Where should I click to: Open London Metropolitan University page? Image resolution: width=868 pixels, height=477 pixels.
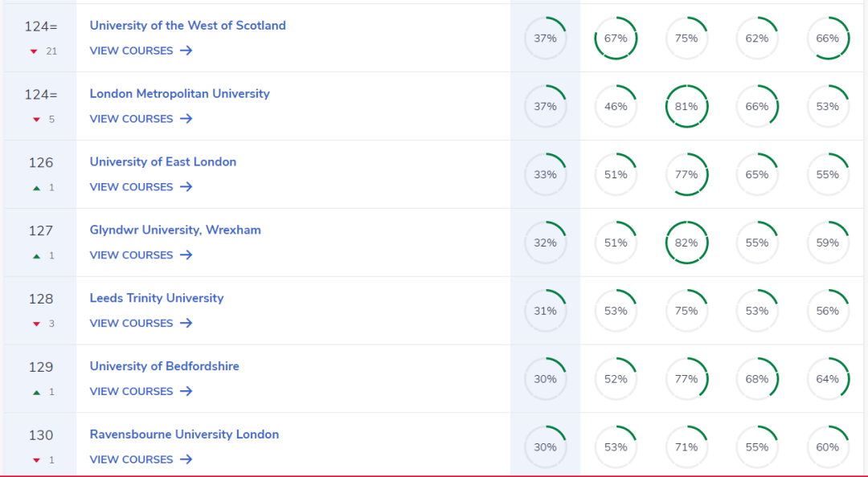coord(179,94)
